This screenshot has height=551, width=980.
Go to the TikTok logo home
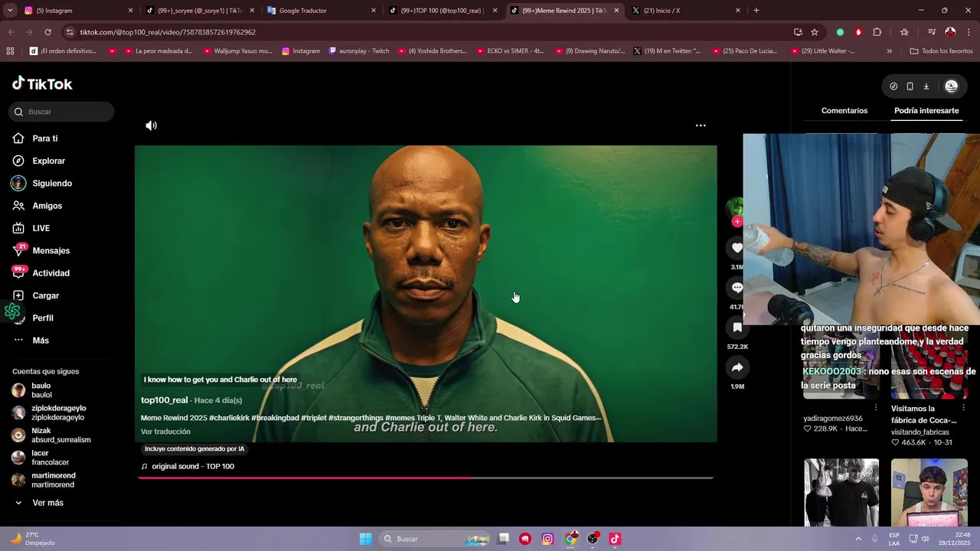[x=43, y=83]
